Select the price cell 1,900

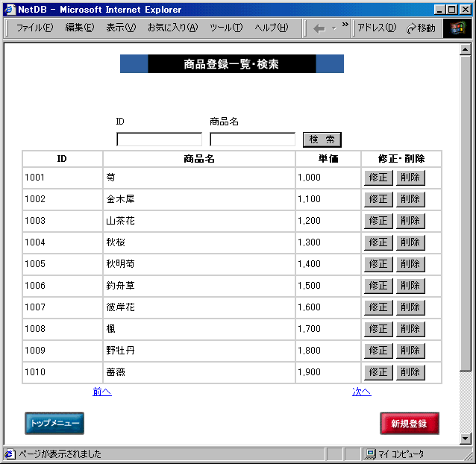(x=328, y=372)
